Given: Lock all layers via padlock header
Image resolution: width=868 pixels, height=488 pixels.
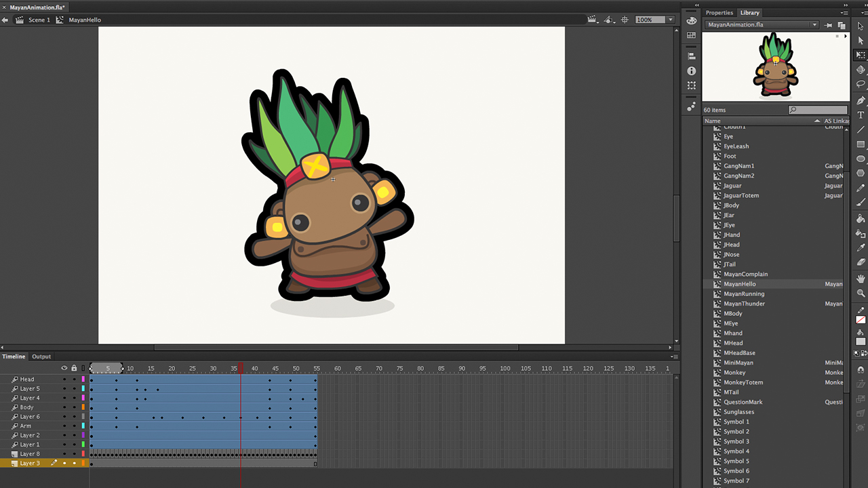Looking at the screenshot, I should 74,368.
